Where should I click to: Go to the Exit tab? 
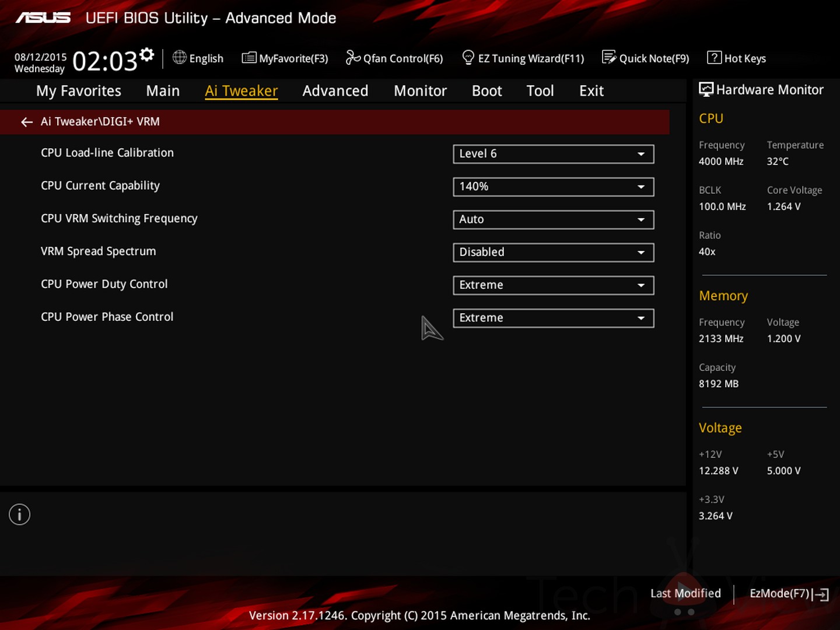tap(591, 91)
